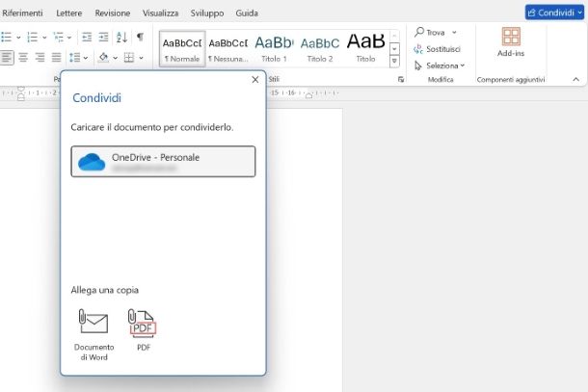Choose OneDrive - Personale upload location
This screenshot has height=392, width=588.
point(163,162)
